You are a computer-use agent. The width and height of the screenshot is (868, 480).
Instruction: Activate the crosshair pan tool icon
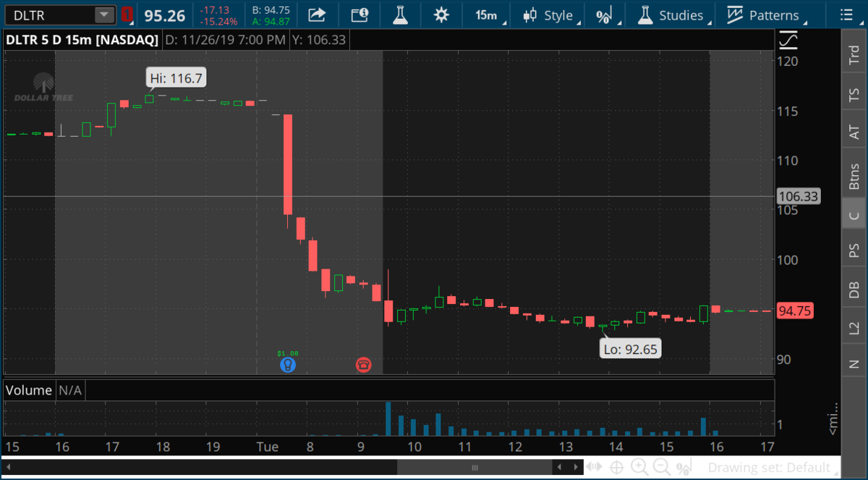coord(616,468)
